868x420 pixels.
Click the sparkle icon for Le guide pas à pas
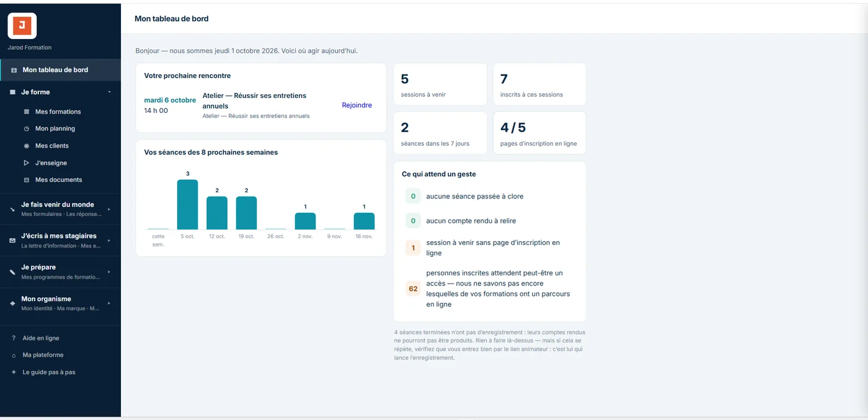14,372
